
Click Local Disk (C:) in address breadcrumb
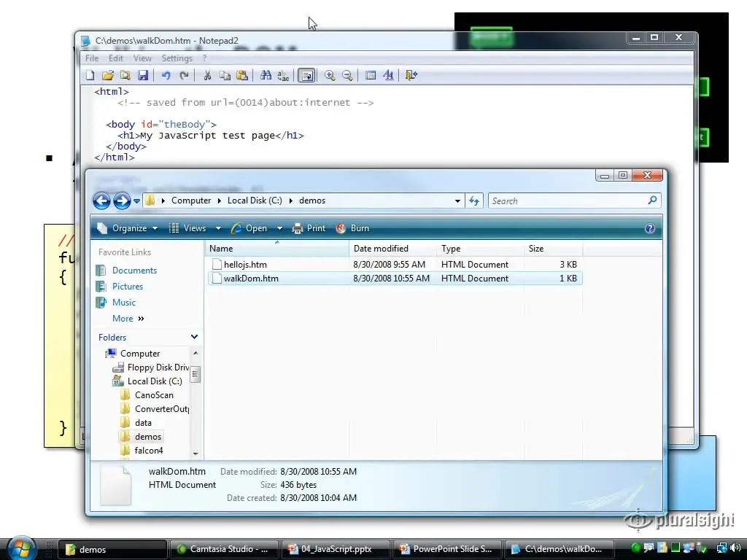[255, 201]
